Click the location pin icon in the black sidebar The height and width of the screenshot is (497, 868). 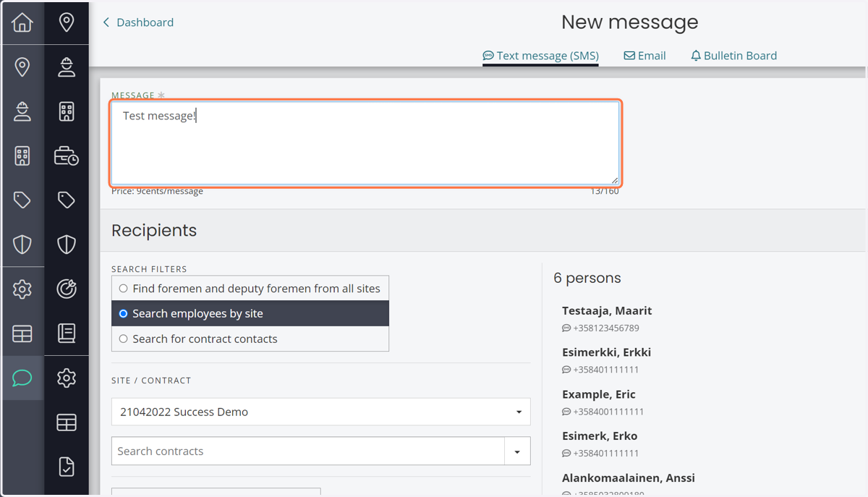coord(67,22)
